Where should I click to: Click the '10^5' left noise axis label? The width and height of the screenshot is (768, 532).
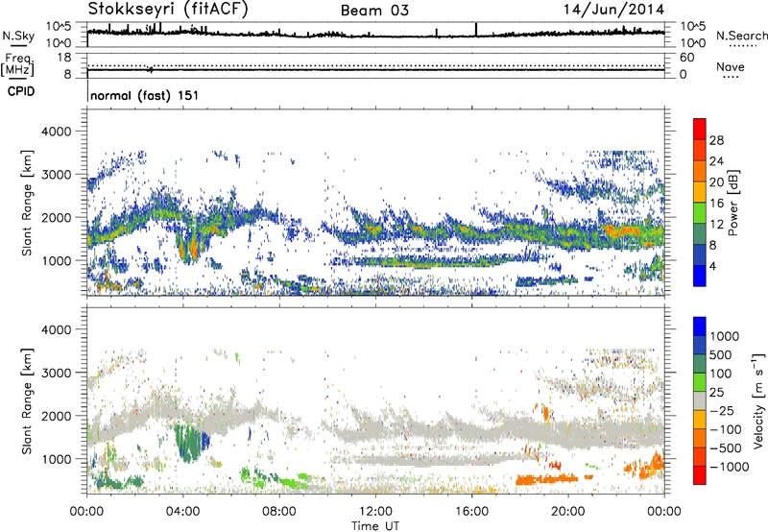(x=60, y=27)
